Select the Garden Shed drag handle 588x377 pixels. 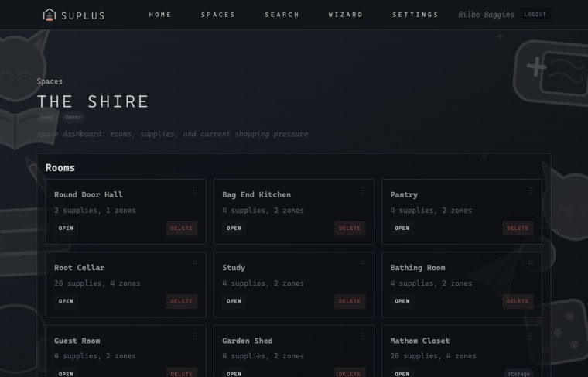point(363,337)
